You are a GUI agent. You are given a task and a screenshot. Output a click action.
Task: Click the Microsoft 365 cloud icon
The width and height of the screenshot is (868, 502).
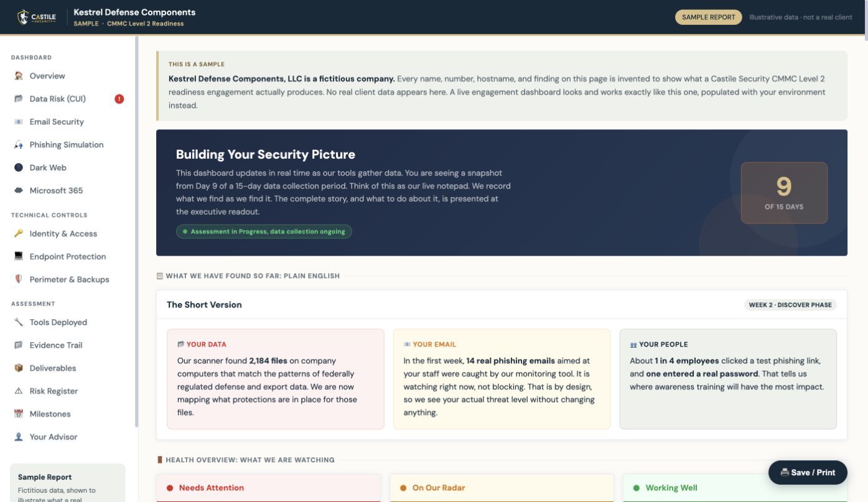point(19,190)
